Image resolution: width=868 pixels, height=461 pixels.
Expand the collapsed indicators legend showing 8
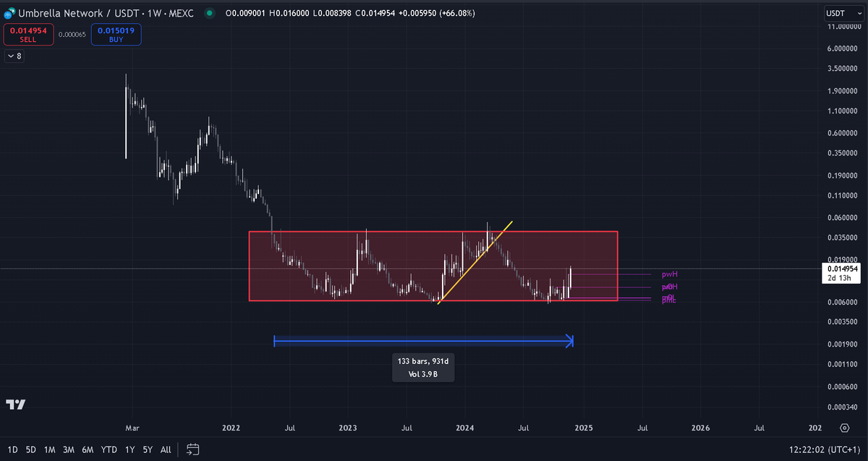[14, 56]
